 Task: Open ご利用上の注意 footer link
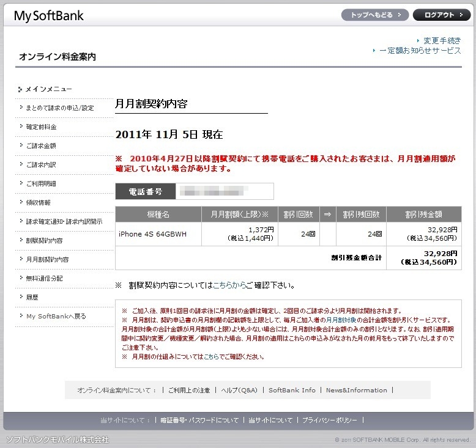[189, 391]
